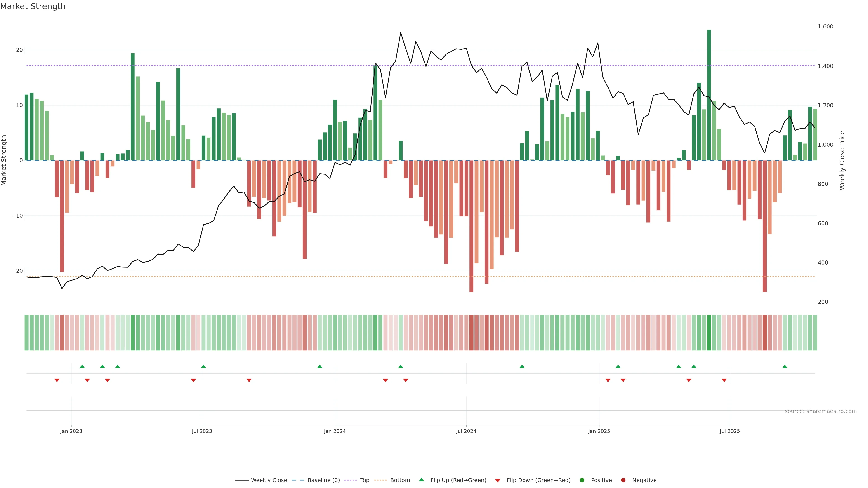Click the first green flip-up marker after Jan 2023
Screen dimensions: 868x488
coord(82,366)
